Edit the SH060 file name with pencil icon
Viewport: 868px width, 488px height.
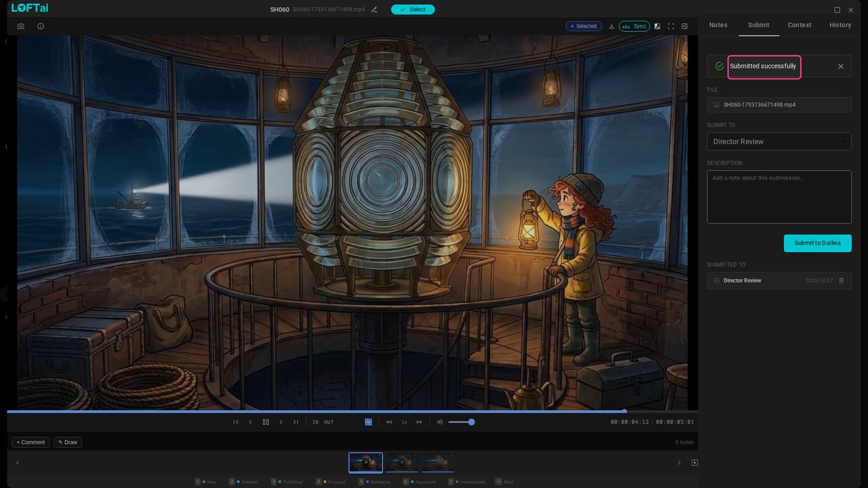coord(374,9)
